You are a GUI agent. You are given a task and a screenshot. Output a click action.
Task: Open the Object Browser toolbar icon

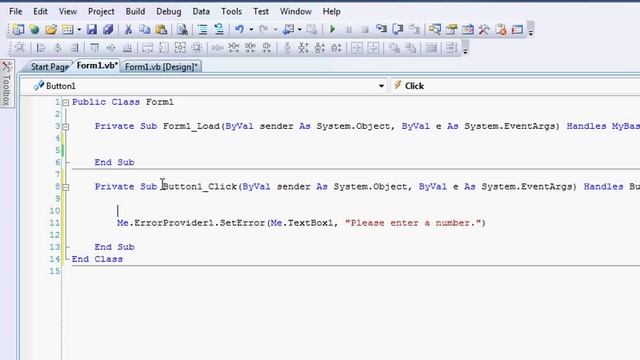pyautogui.click(x=468, y=29)
